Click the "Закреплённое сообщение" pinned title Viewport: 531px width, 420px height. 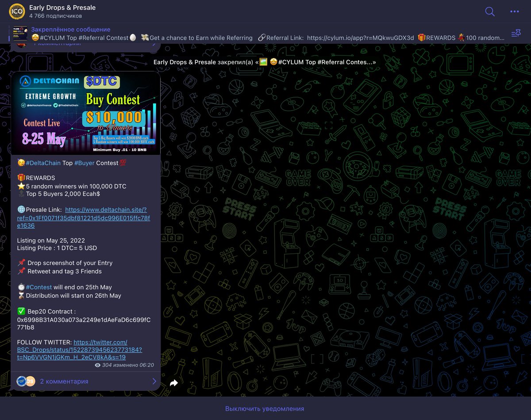[x=71, y=29]
